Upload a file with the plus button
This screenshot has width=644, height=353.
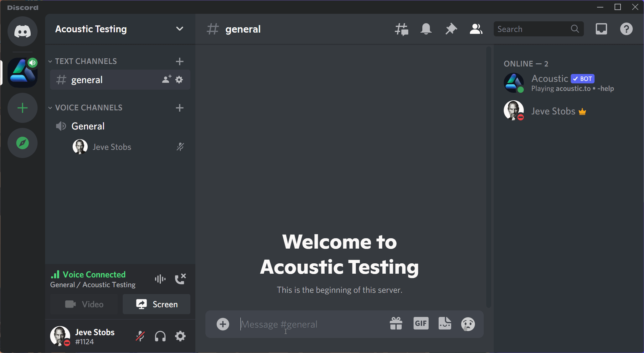pyautogui.click(x=223, y=324)
